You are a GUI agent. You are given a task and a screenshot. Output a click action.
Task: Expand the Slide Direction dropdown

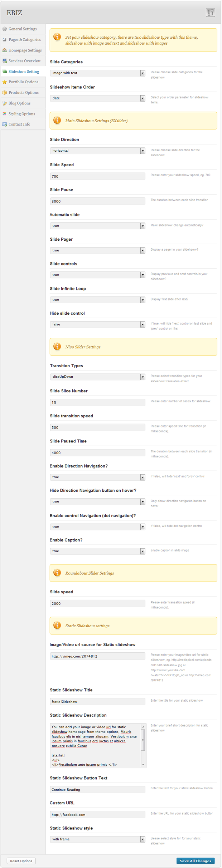coord(97,151)
